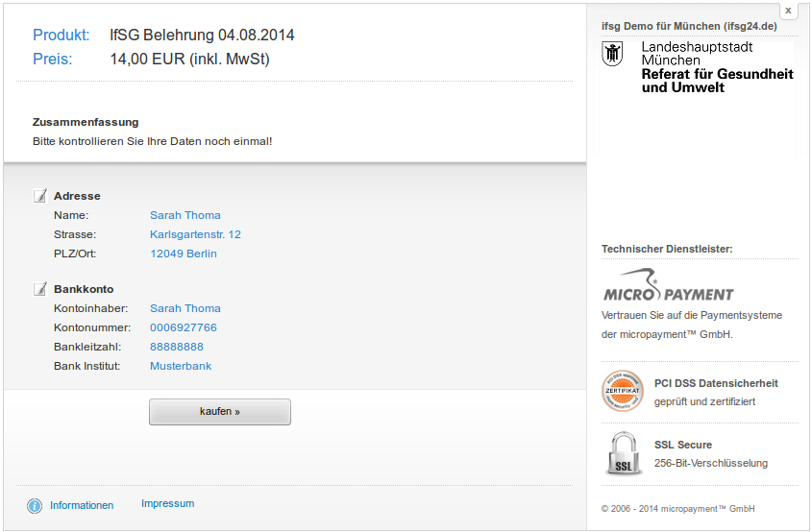Click the micropayment logo

[668, 289]
